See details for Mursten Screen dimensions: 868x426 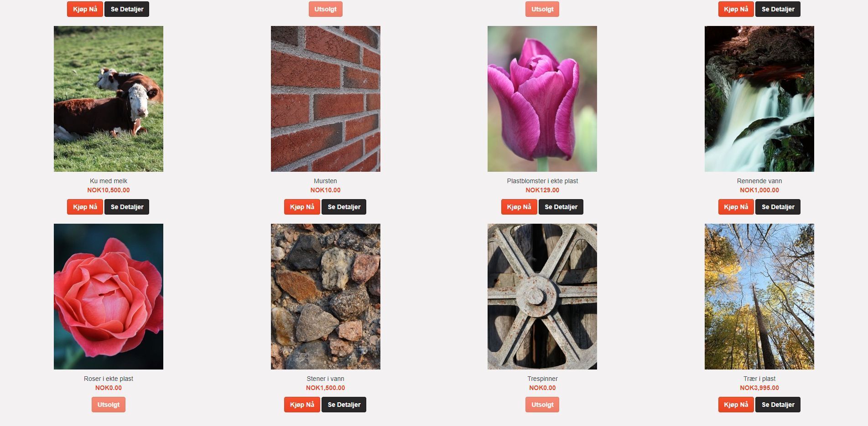pyautogui.click(x=344, y=207)
